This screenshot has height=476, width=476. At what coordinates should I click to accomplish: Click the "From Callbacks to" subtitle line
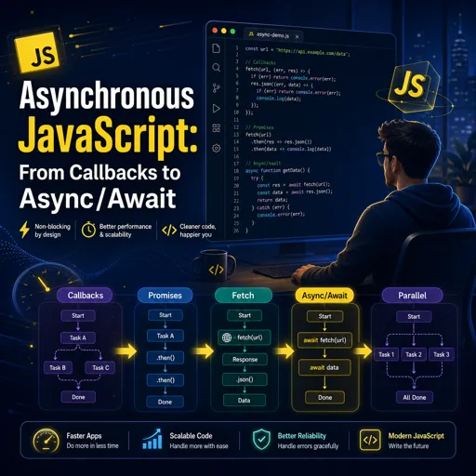[99, 173]
